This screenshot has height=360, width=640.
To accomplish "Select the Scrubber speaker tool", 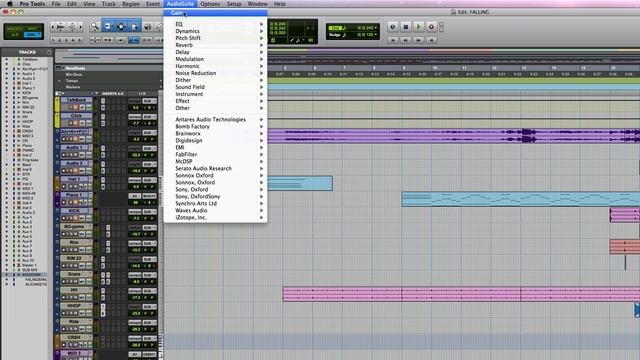I will click(x=147, y=27).
